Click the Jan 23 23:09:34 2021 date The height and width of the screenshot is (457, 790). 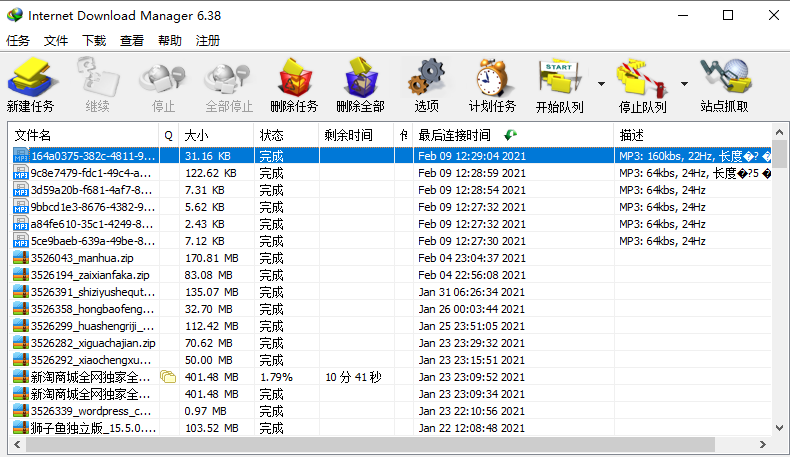pos(472,394)
